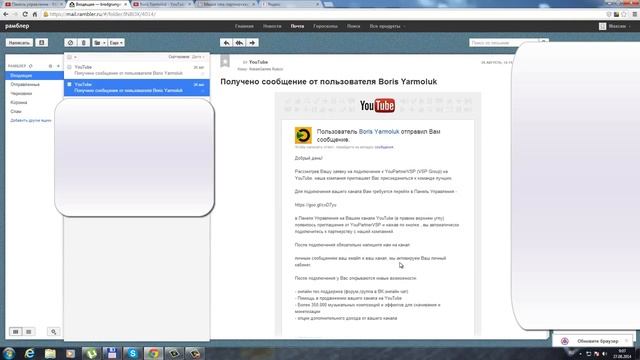
Task: Click the add folder plus icon in sidebar
Action: coord(58,66)
